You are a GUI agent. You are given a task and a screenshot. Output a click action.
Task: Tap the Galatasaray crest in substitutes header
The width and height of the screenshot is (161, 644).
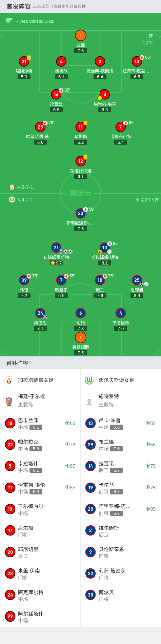tap(9, 380)
